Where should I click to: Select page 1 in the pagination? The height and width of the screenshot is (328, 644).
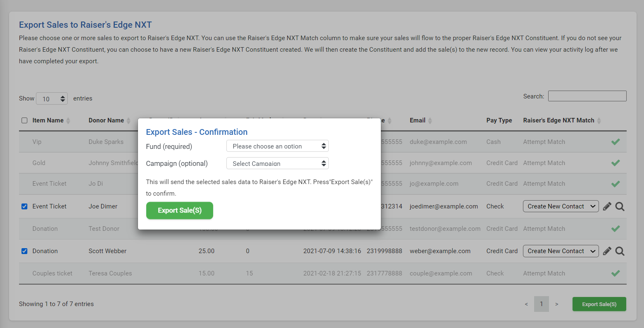coord(542,304)
